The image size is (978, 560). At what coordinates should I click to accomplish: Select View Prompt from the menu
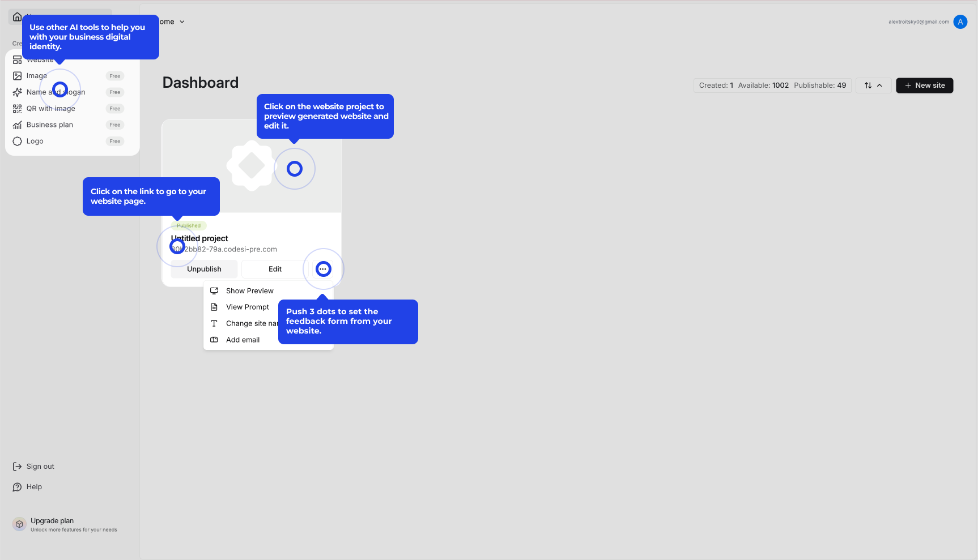[x=247, y=307]
